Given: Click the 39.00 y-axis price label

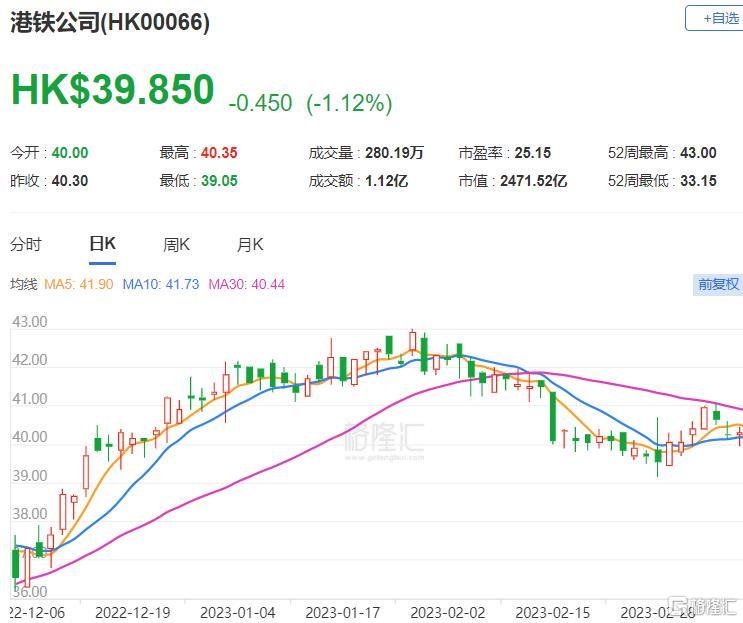Looking at the screenshot, I should tap(30, 476).
